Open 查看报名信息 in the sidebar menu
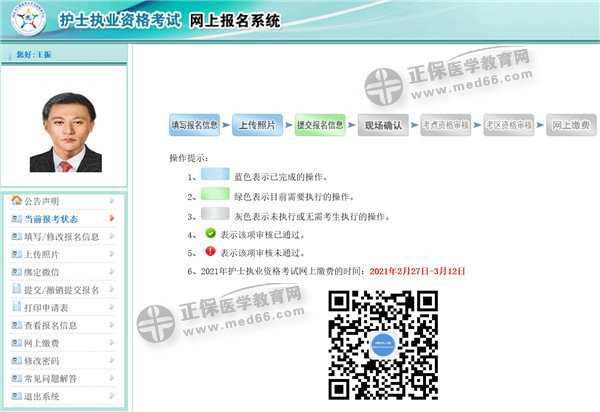The width and height of the screenshot is (600, 412). point(51,326)
